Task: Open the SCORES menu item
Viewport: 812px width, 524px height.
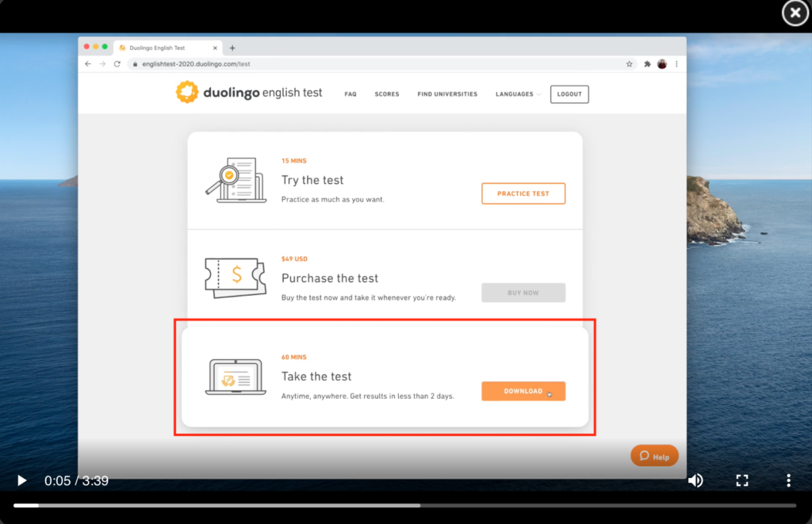Action: (387, 94)
